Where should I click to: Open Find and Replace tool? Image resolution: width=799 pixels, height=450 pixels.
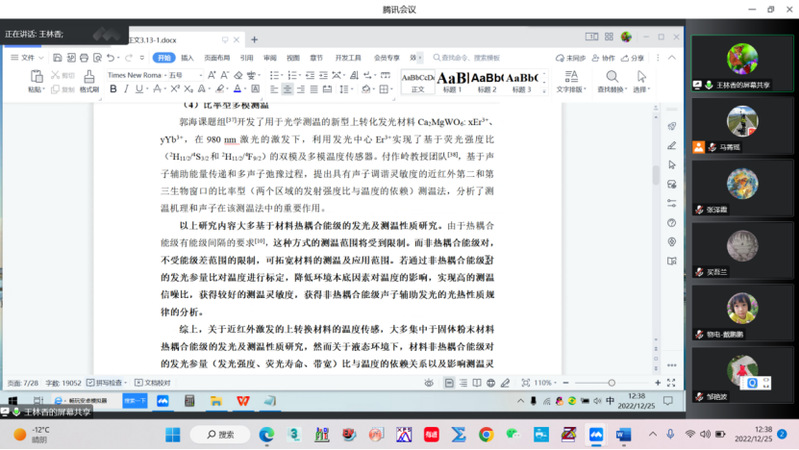click(611, 80)
